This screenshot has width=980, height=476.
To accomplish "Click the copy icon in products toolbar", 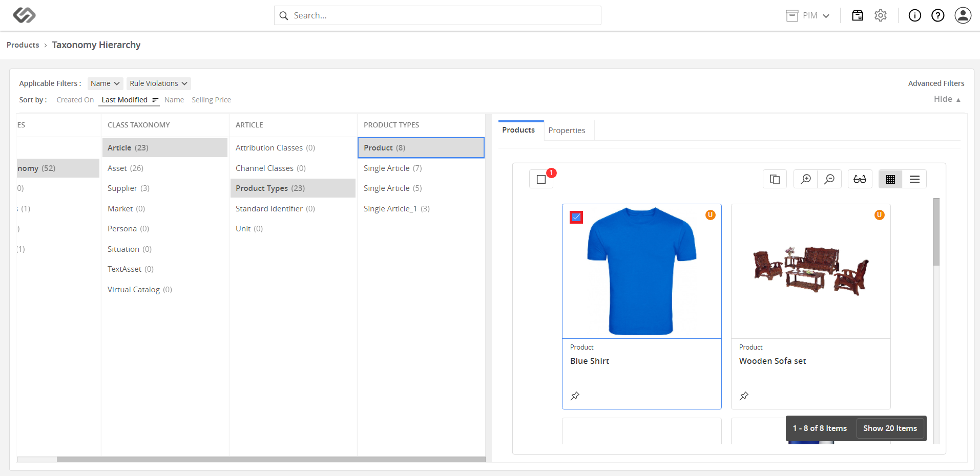I will (x=775, y=179).
